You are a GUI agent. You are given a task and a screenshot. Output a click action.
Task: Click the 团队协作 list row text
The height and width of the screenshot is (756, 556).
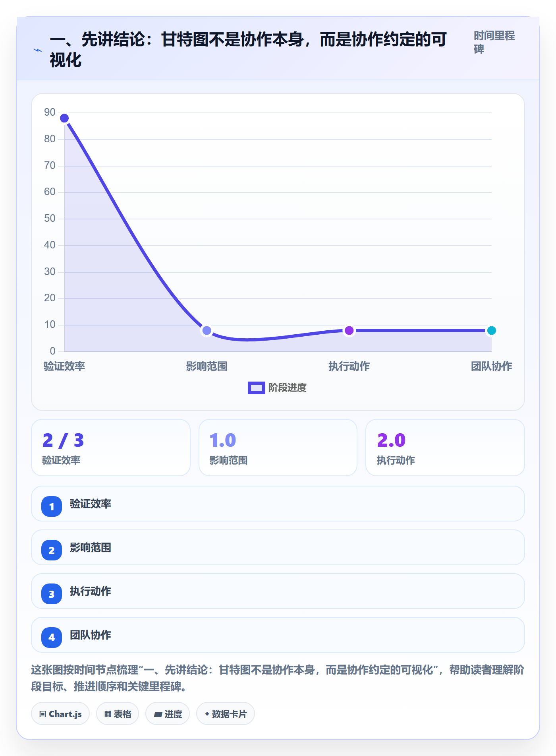[91, 635]
